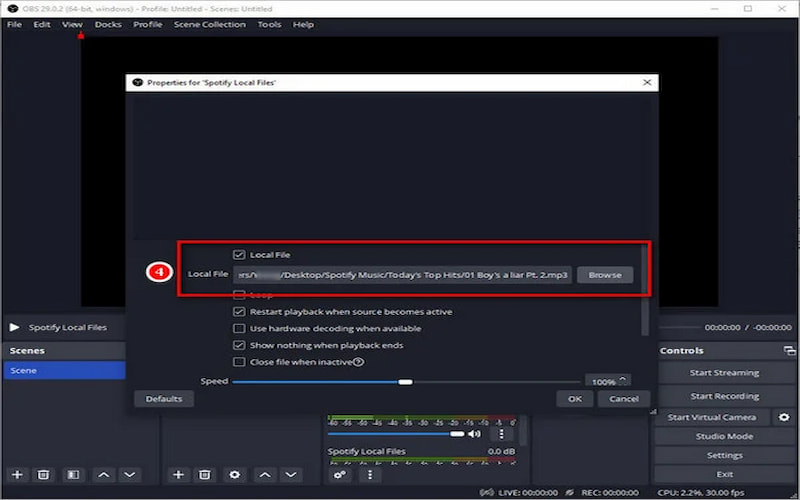The image size is (800, 500).
Task: Click Spotify Local Files mixer label
Action: 366,452
